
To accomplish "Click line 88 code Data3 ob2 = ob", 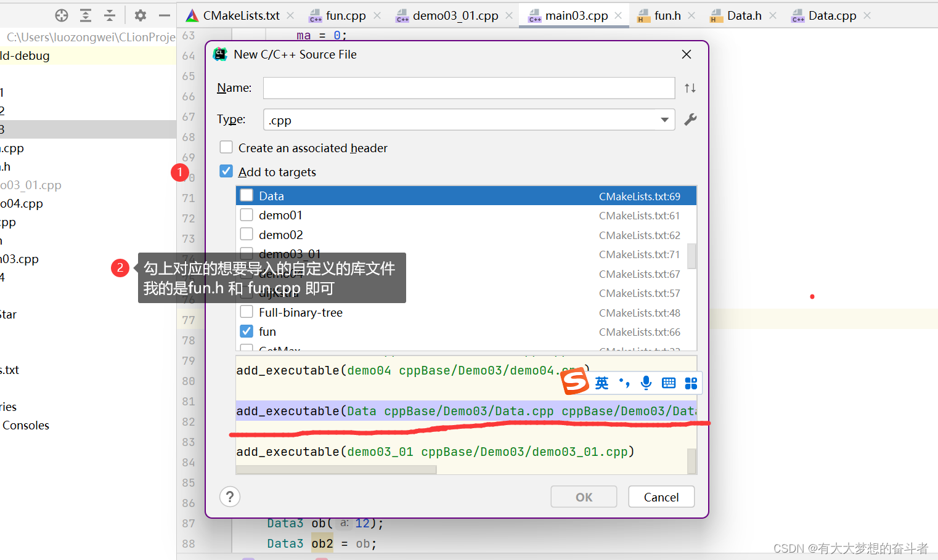I will [322, 543].
